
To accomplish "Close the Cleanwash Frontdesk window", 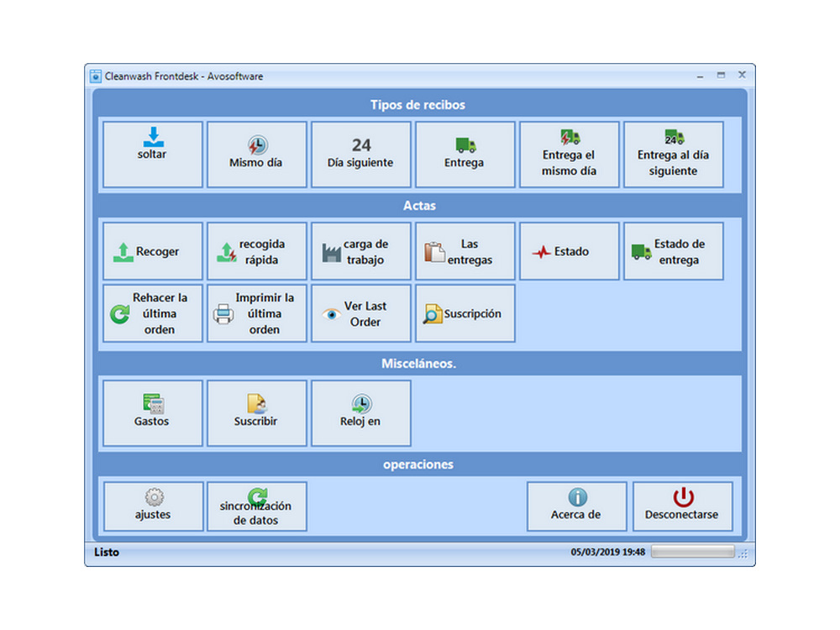I will (x=742, y=75).
